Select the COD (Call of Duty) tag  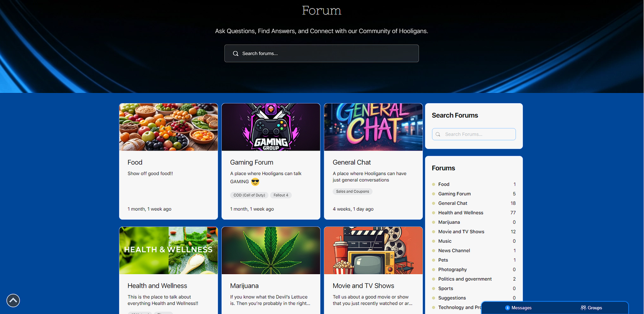click(x=249, y=195)
